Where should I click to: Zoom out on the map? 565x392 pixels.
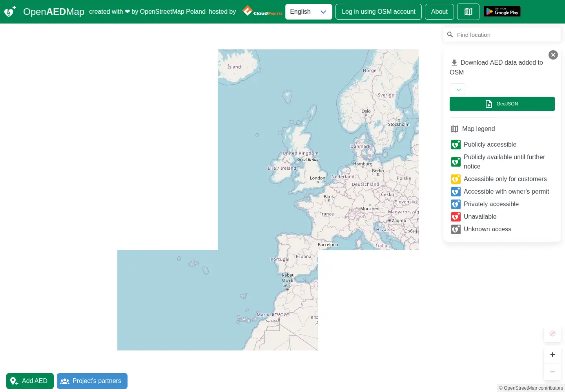coord(552,372)
